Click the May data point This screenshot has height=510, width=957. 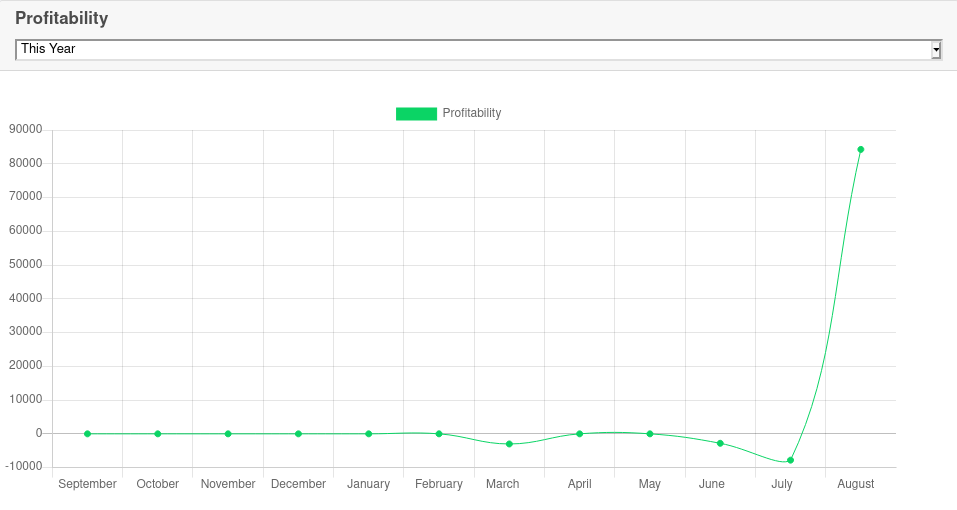tap(650, 434)
